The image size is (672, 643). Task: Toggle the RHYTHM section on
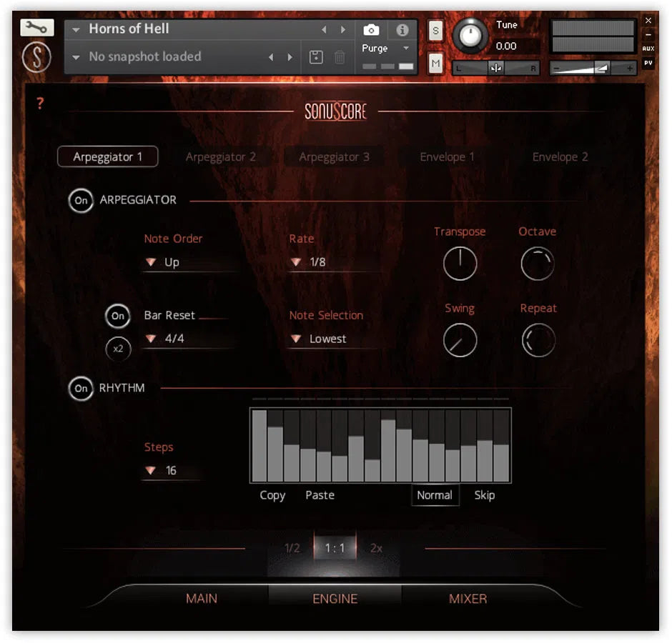(x=81, y=388)
